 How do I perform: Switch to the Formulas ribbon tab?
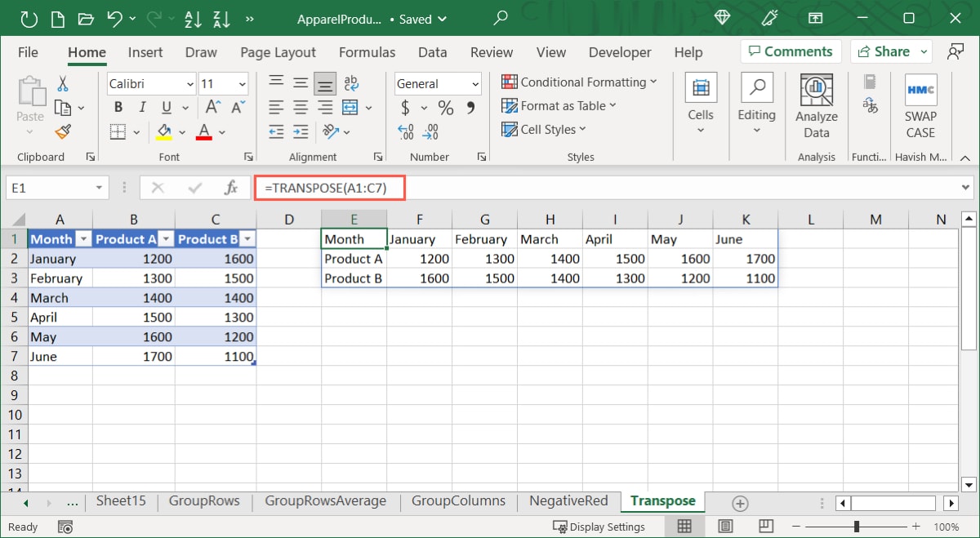coord(367,51)
